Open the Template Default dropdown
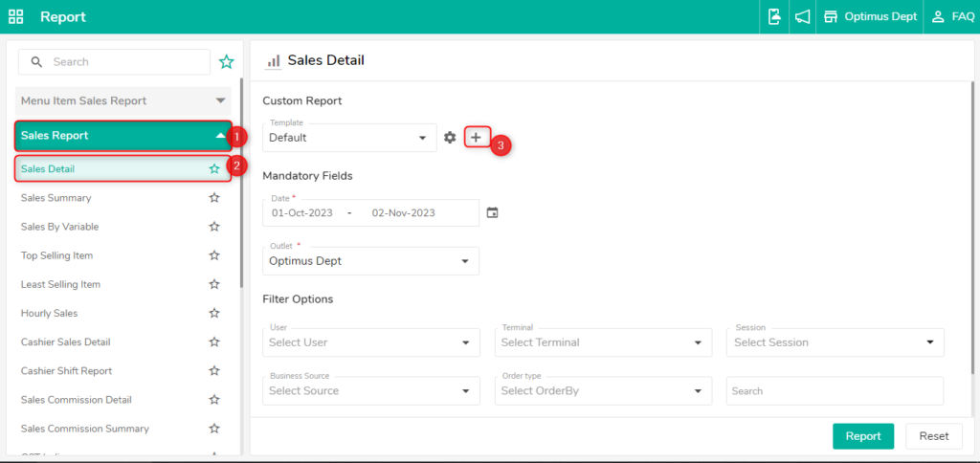The height and width of the screenshot is (463, 980). point(349,138)
